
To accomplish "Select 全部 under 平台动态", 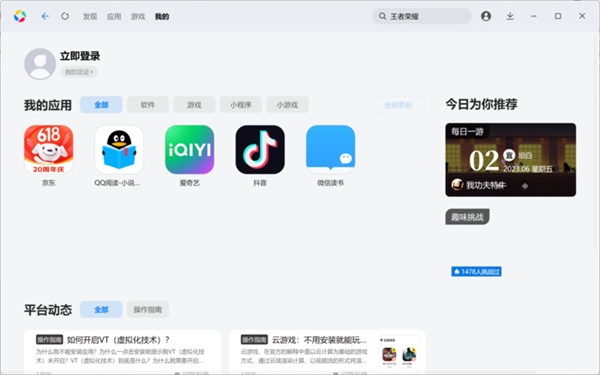I will pos(101,309).
